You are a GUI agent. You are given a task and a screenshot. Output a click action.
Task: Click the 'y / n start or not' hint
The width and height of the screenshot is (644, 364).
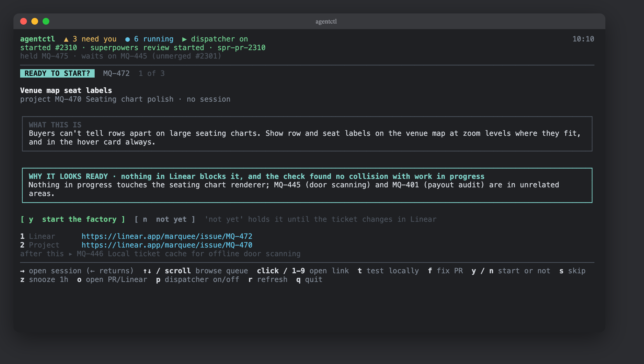coord(511,271)
